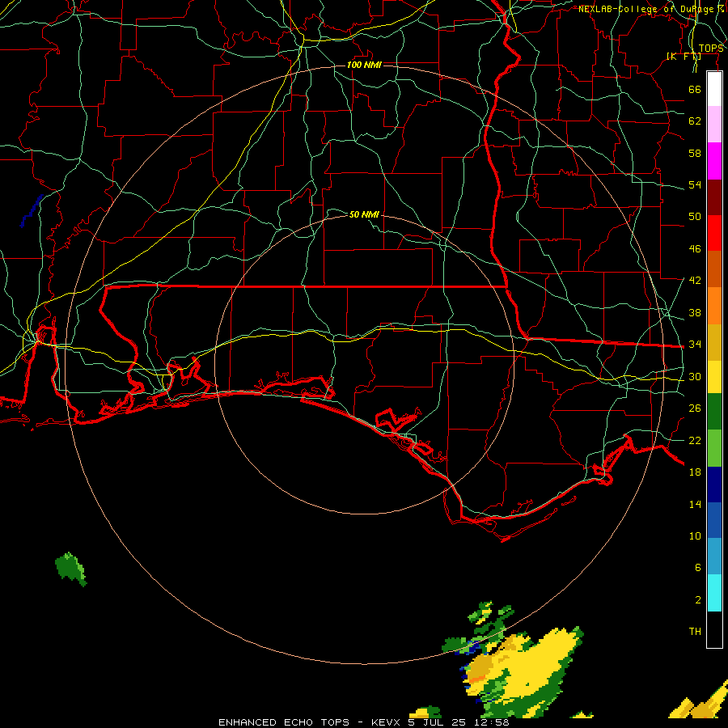
Task: Click the legend value 26
Action: (x=695, y=408)
